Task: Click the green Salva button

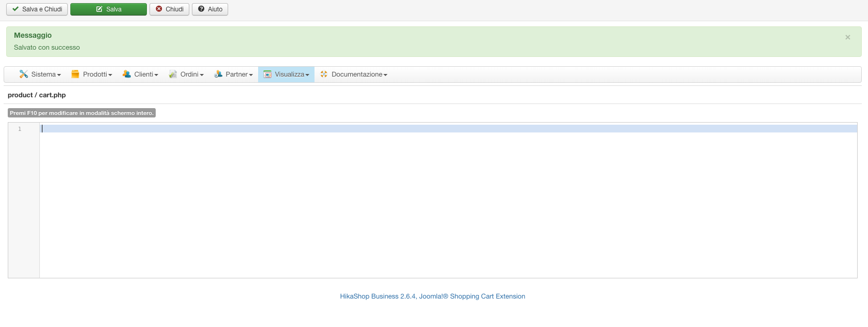Action: tap(109, 9)
